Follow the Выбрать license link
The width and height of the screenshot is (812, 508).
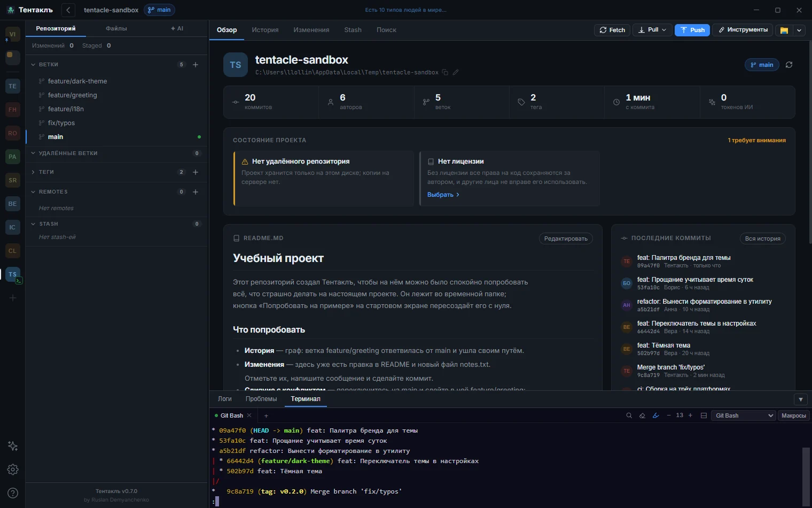click(x=443, y=195)
